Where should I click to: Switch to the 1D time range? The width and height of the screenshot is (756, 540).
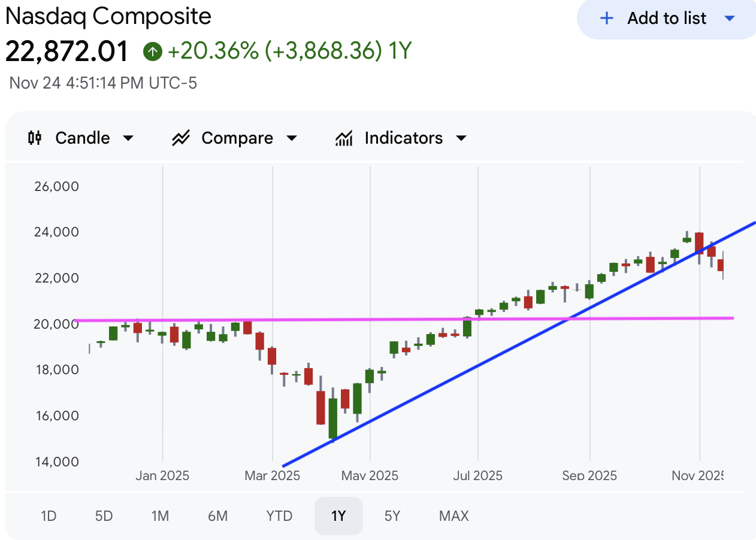point(49,516)
